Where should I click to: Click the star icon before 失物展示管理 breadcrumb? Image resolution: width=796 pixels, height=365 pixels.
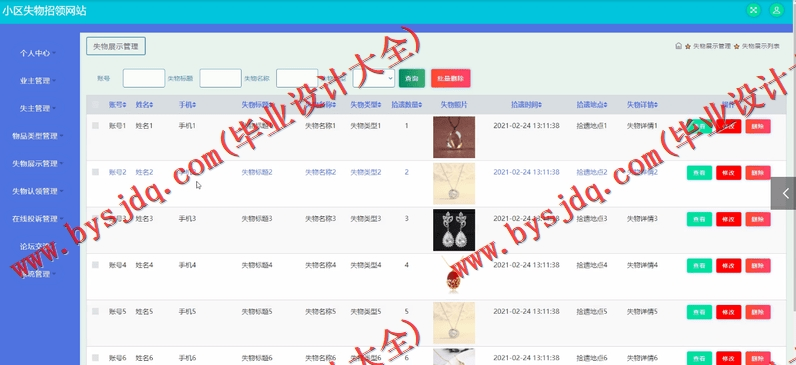coord(688,46)
